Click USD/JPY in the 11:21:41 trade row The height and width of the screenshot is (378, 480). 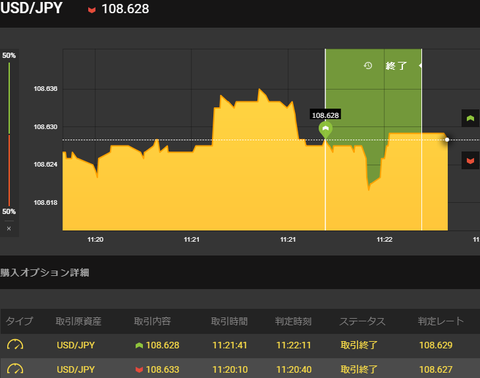pyautogui.click(x=76, y=345)
